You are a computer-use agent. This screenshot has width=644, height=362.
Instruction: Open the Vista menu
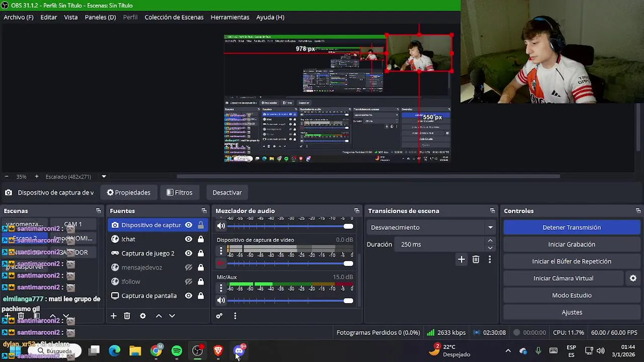pos(71,17)
